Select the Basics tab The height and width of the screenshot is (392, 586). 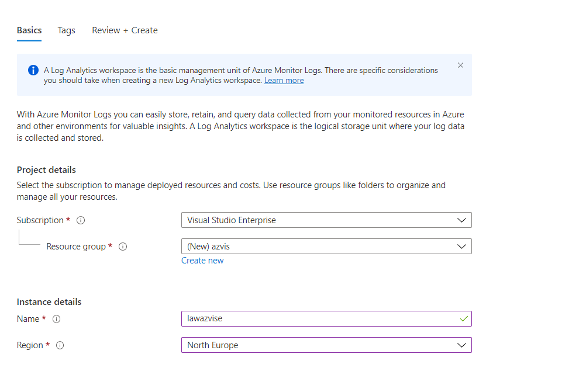tap(29, 30)
